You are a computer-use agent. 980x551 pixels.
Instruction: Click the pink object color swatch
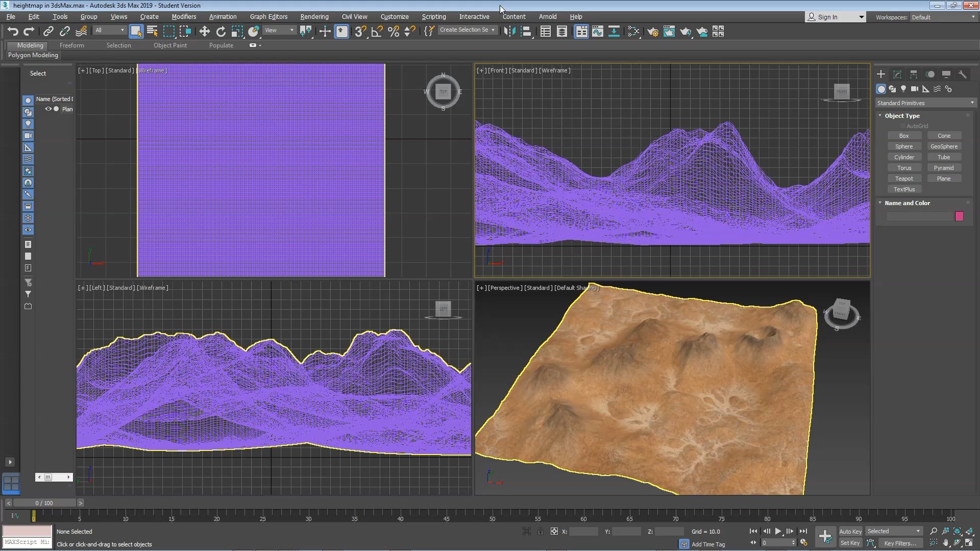coord(959,216)
